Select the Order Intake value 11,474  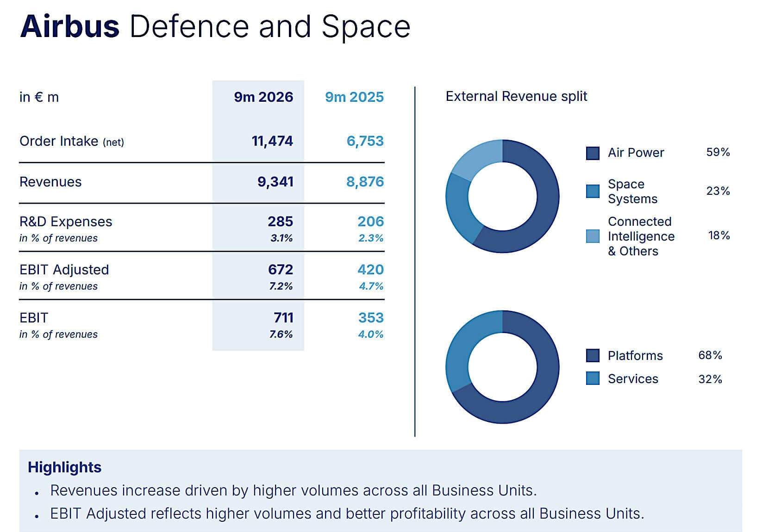272,141
